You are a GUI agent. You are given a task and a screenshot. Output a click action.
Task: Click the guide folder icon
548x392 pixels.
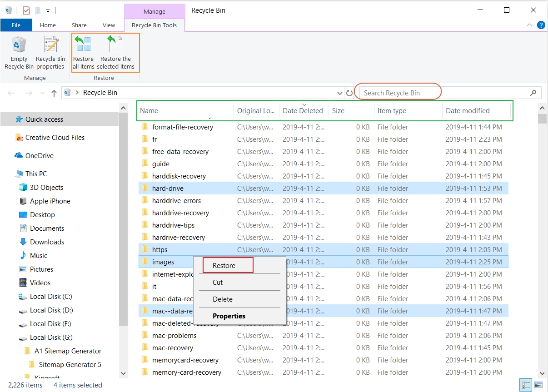pyautogui.click(x=145, y=164)
